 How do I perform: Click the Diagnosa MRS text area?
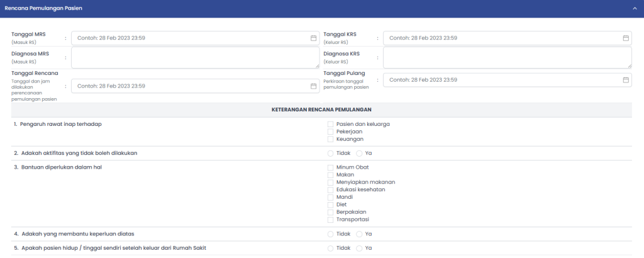pos(195,57)
